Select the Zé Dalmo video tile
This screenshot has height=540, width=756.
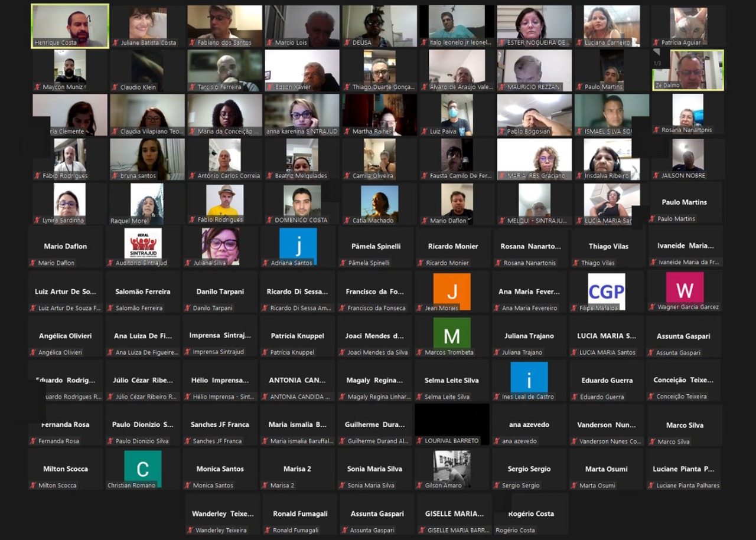pos(688,70)
